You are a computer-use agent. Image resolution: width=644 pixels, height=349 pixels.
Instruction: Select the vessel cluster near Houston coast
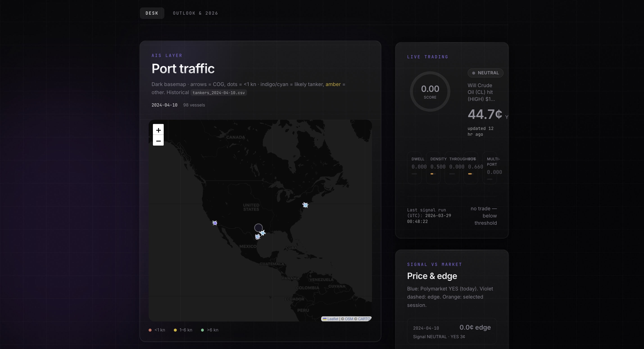(x=263, y=233)
